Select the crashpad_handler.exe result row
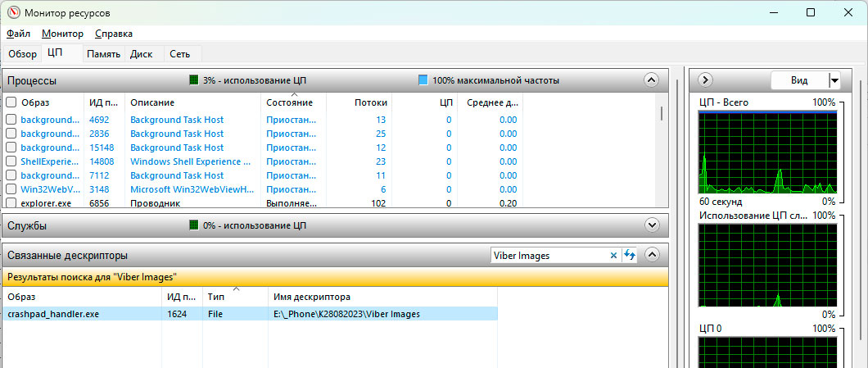This screenshot has height=368, width=868. click(246, 314)
